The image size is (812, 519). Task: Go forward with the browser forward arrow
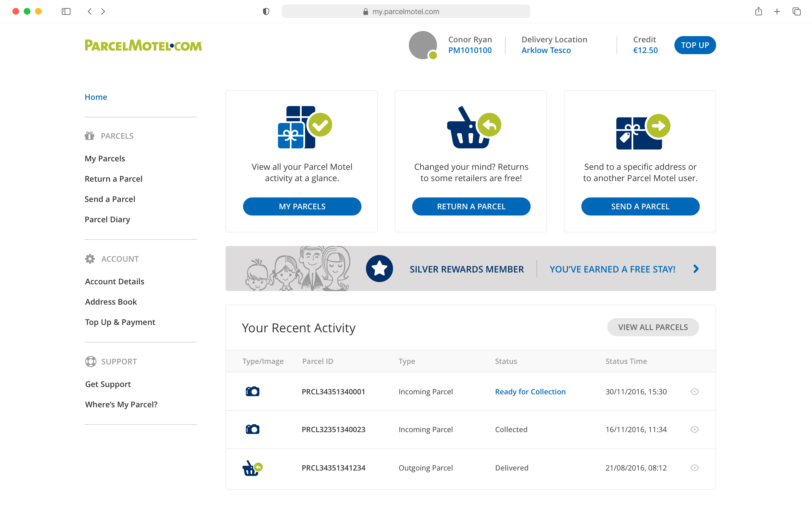coord(103,12)
